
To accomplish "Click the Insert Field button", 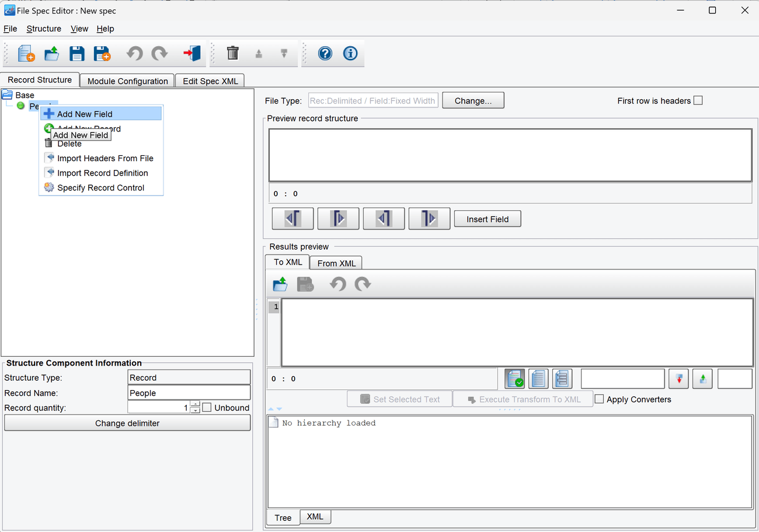I will (488, 219).
